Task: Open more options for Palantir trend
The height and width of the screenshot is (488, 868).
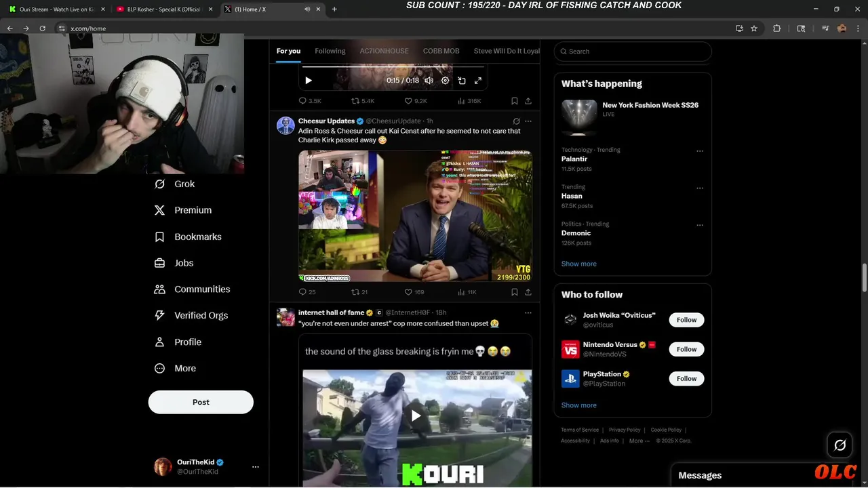Action: point(700,151)
